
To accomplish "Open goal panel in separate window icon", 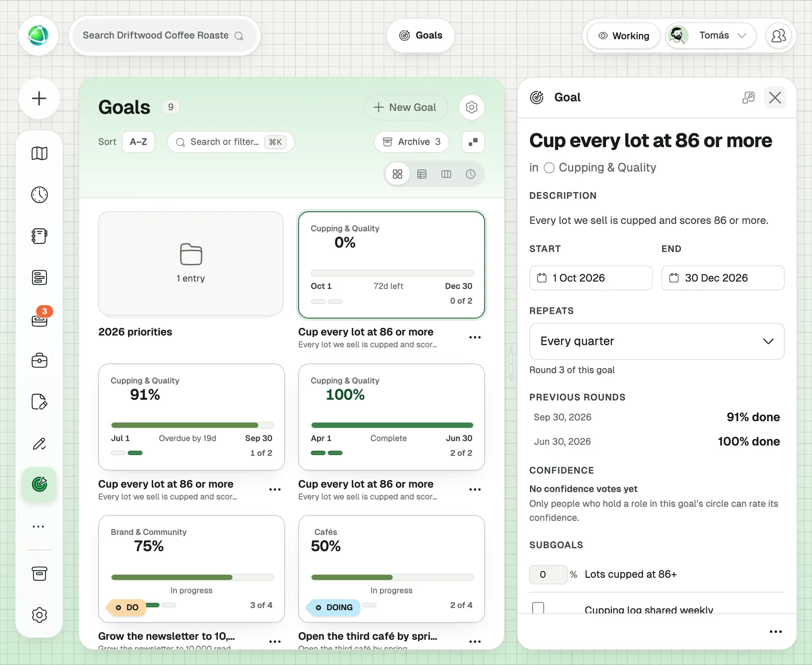I will pyautogui.click(x=748, y=98).
